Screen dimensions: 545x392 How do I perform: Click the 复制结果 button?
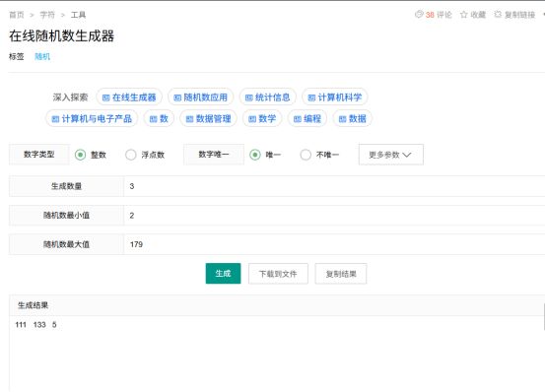pyautogui.click(x=341, y=274)
